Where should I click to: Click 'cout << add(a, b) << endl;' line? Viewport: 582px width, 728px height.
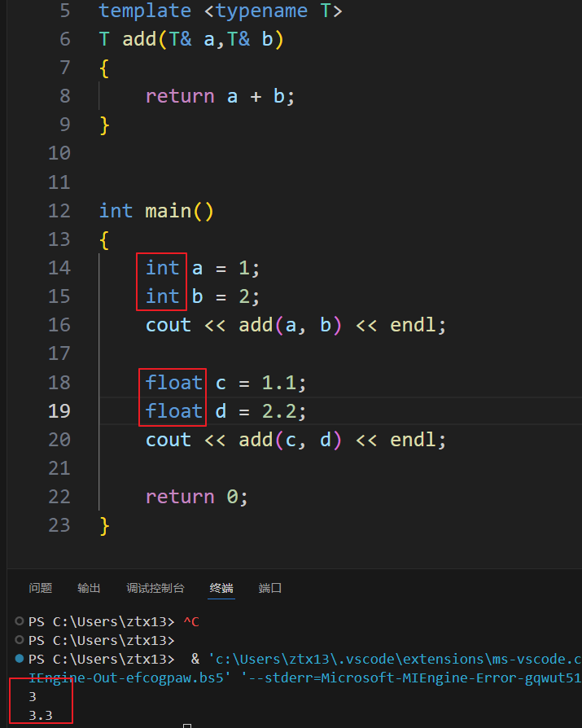point(296,325)
